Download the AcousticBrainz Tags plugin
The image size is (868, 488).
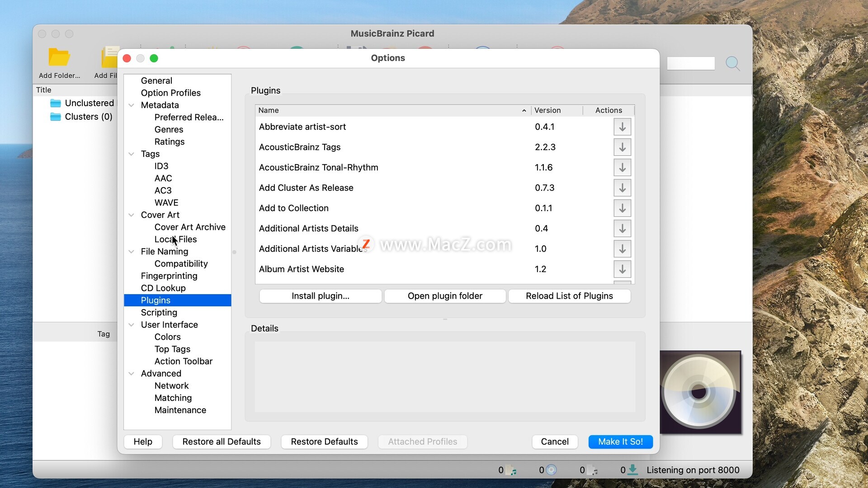[x=622, y=147]
